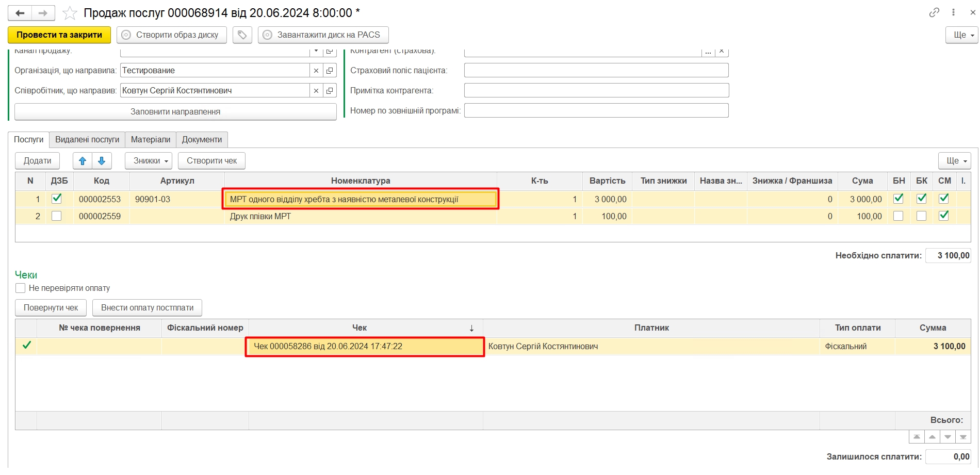Expand the top-right 'Ще' menu

pyautogui.click(x=961, y=35)
